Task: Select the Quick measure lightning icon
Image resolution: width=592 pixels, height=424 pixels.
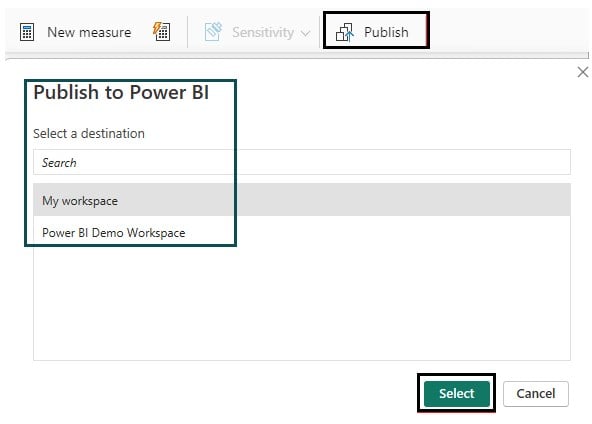Action: tap(162, 31)
